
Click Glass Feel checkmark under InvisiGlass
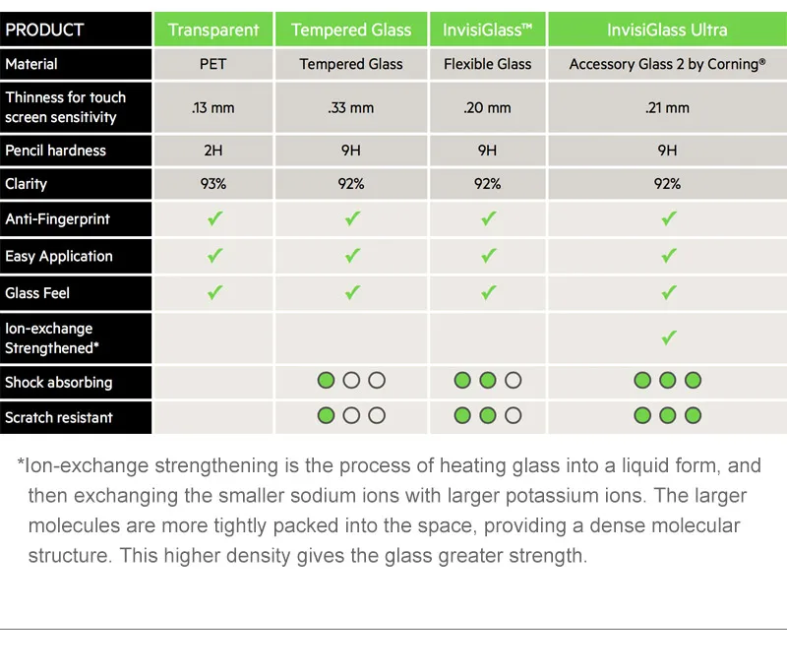pyautogui.click(x=488, y=292)
